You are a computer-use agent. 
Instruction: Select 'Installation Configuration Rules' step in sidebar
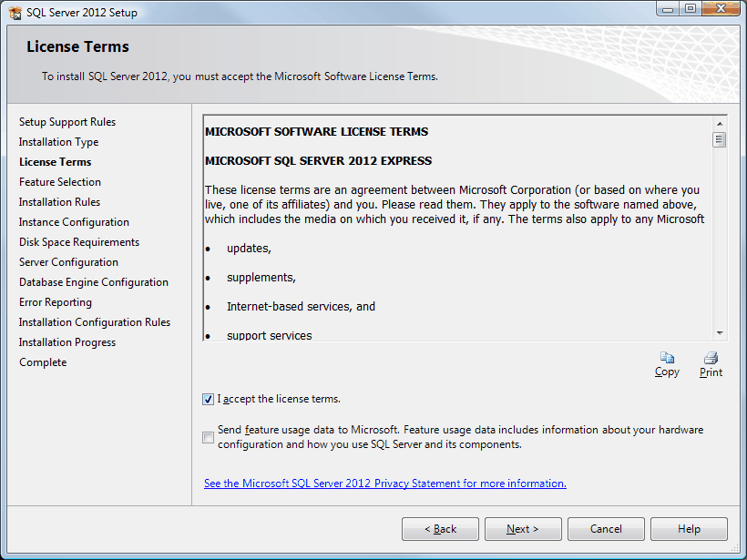(x=95, y=322)
